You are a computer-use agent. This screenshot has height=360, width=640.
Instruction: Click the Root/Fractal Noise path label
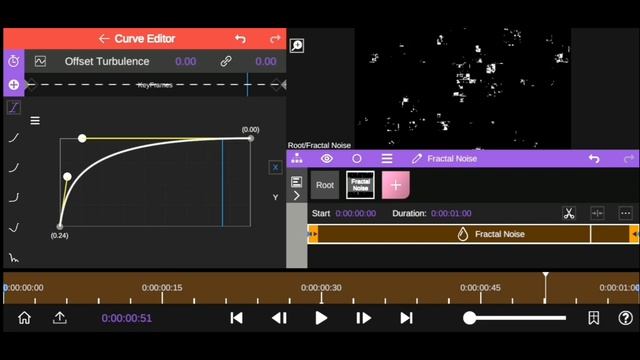pyautogui.click(x=319, y=145)
